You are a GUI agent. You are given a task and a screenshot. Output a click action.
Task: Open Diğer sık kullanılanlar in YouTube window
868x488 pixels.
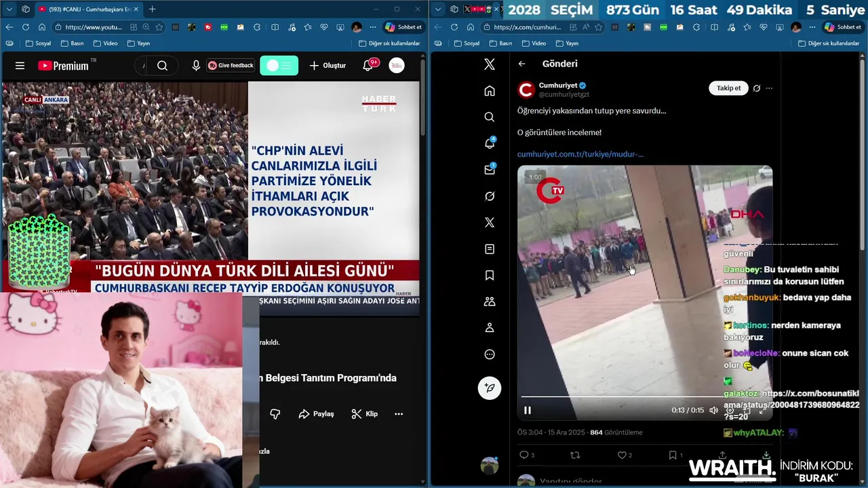[x=389, y=43]
